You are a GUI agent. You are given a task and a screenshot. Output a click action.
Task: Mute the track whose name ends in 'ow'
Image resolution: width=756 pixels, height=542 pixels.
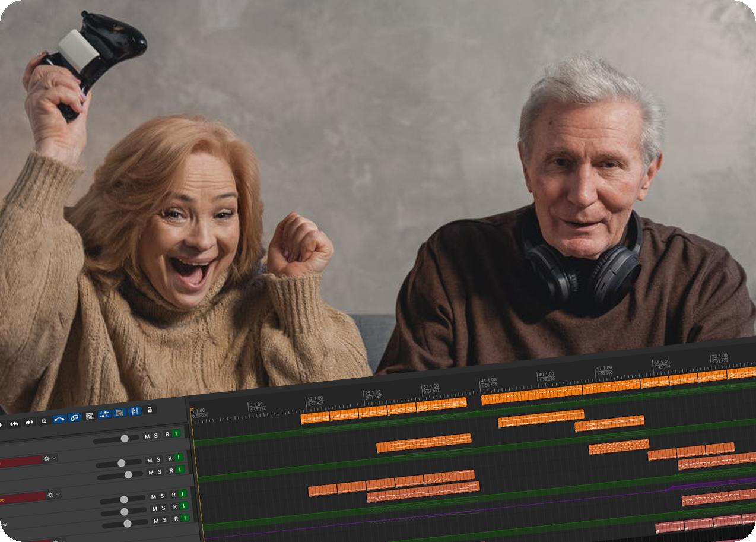point(155,521)
